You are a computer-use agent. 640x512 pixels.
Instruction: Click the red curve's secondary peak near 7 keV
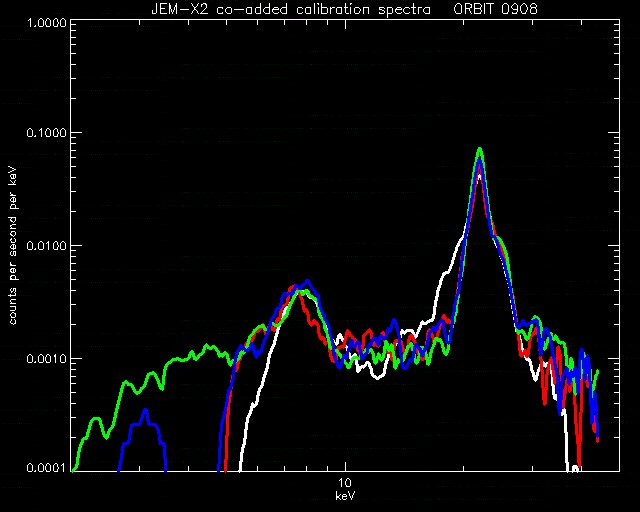295,287
